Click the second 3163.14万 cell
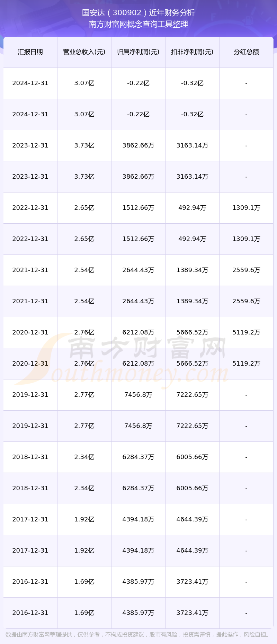 [x=192, y=177]
